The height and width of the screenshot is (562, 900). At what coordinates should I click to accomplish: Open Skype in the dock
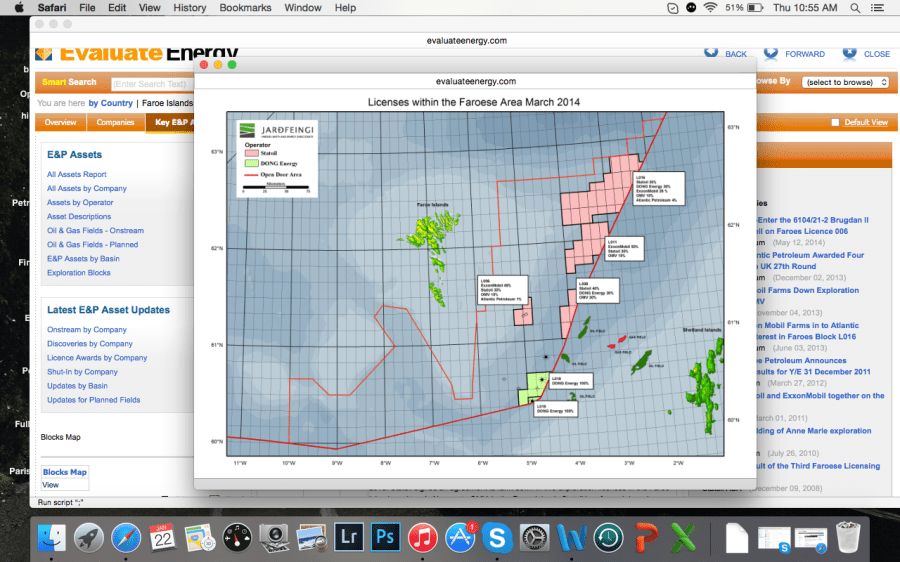tap(496, 537)
